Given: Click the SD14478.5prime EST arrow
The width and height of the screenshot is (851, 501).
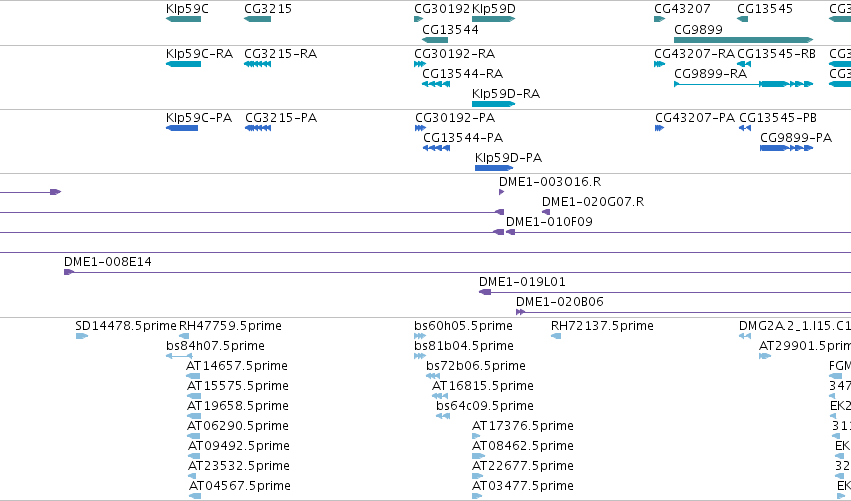Looking at the screenshot, I should (81, 336).
